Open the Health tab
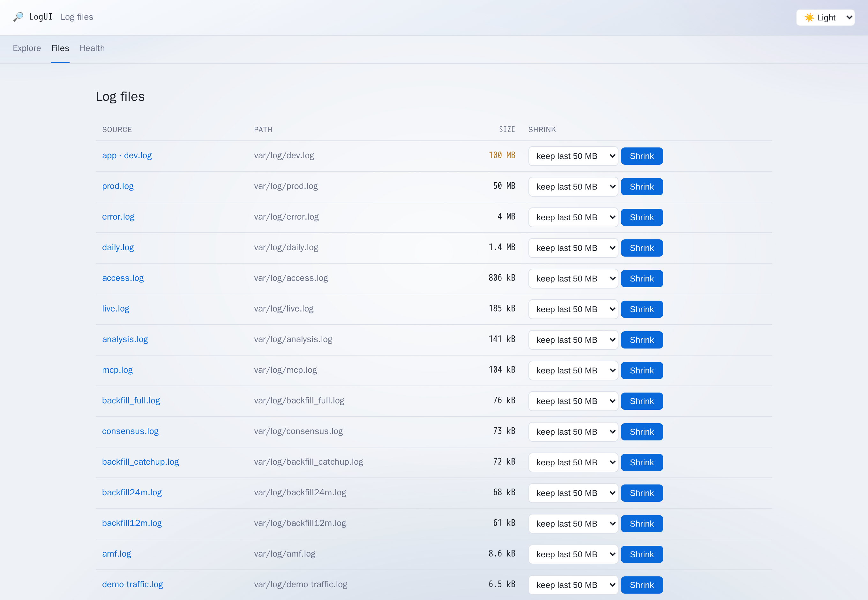 tap(92, 48)
